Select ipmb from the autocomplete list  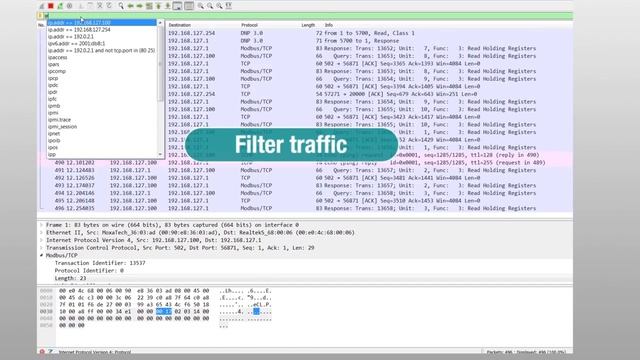102,106
